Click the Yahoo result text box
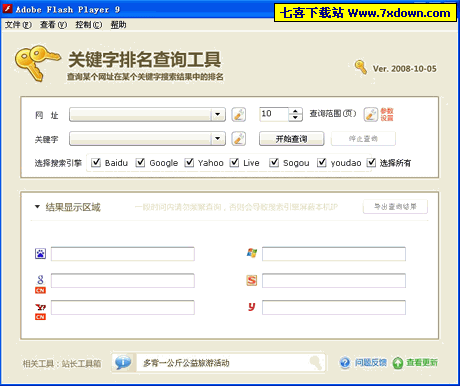Image resolution: width=460 pixels, height=386 pixels. pyautogui.click(x=123, y=307)
